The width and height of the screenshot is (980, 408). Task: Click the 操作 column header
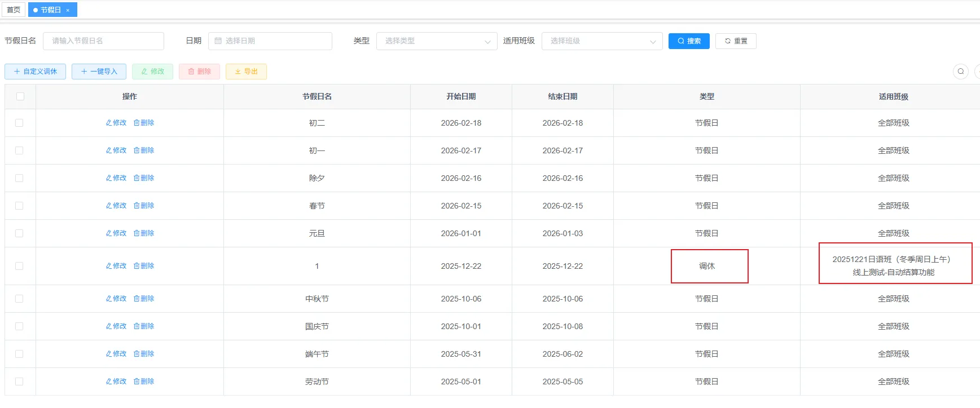130,97
